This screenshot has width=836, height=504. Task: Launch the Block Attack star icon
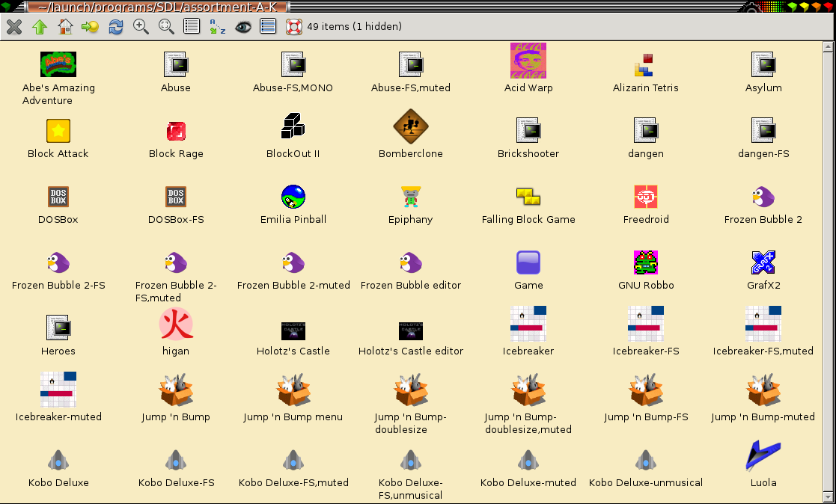tap(58, 131)
